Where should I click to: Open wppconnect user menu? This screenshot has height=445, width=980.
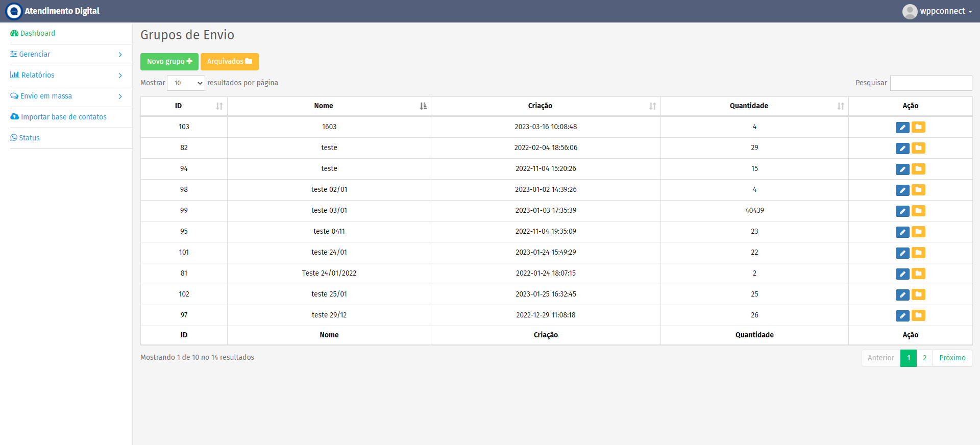coord(937,11)
